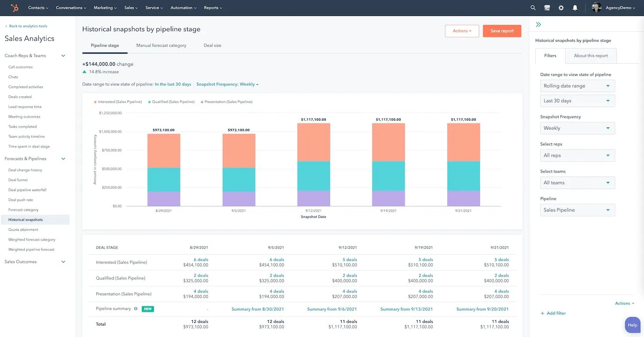Open the notifications bell
This screenshot has height=337, width=644.
click(x=575, y=8)
